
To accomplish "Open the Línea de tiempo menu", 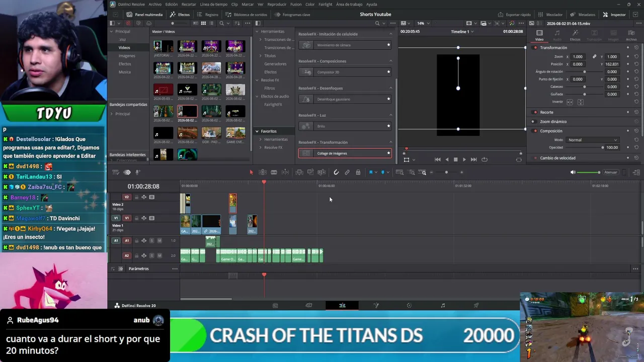I will [214, 5].
